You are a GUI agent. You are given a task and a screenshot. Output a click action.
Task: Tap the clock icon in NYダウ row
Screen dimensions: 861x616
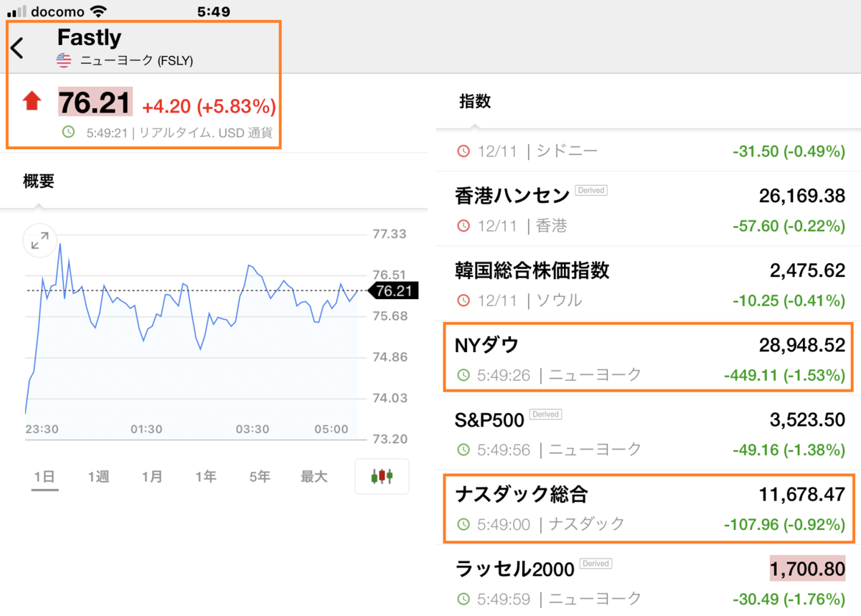(464, 374)
